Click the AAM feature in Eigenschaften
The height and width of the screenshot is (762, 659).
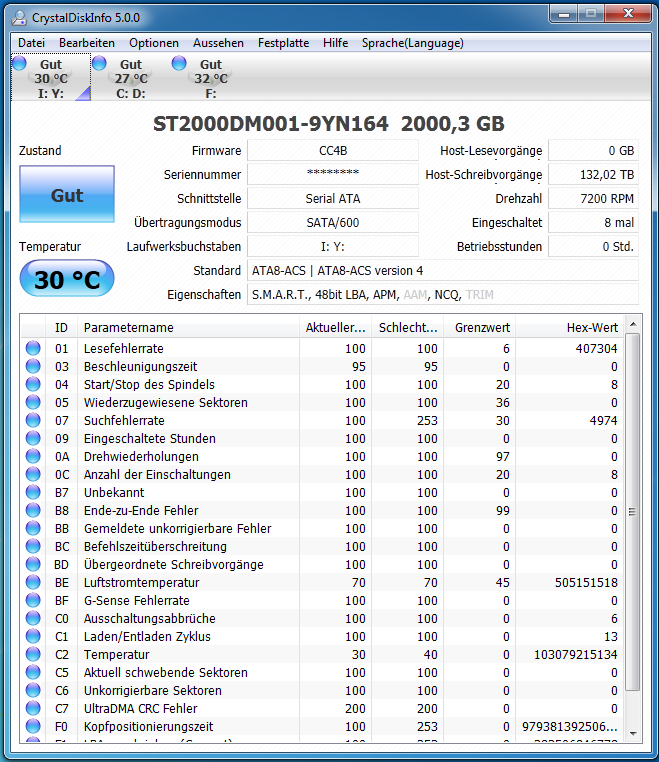click(415, 294)
